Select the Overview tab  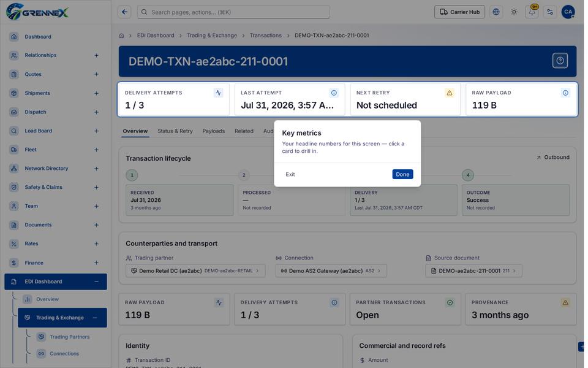pyautogui.click(x=135, y=131)
